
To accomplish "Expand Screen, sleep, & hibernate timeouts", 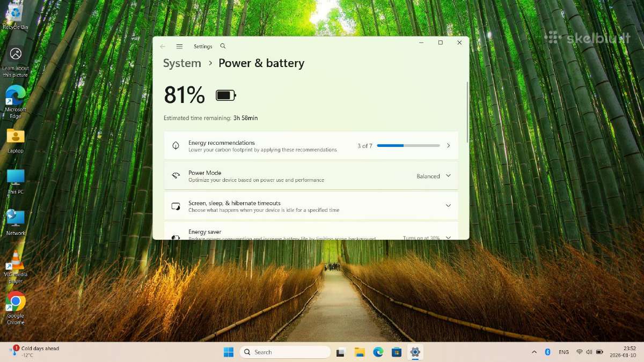I will pos(311,206).
